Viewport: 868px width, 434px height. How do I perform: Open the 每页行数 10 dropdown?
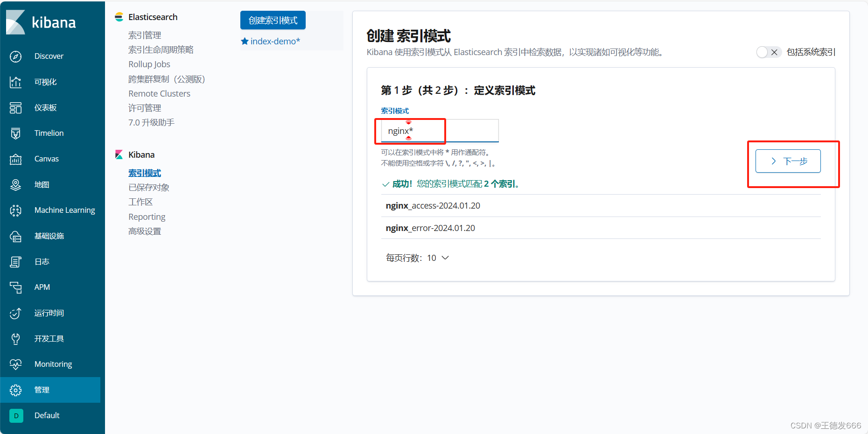tap(417, 258)
